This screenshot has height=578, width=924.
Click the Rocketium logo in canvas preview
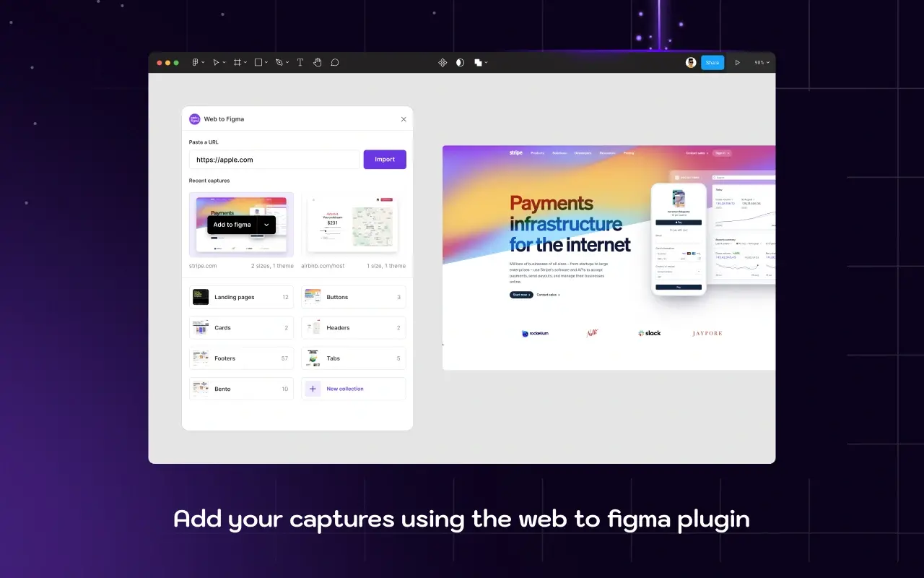point(535,333)
